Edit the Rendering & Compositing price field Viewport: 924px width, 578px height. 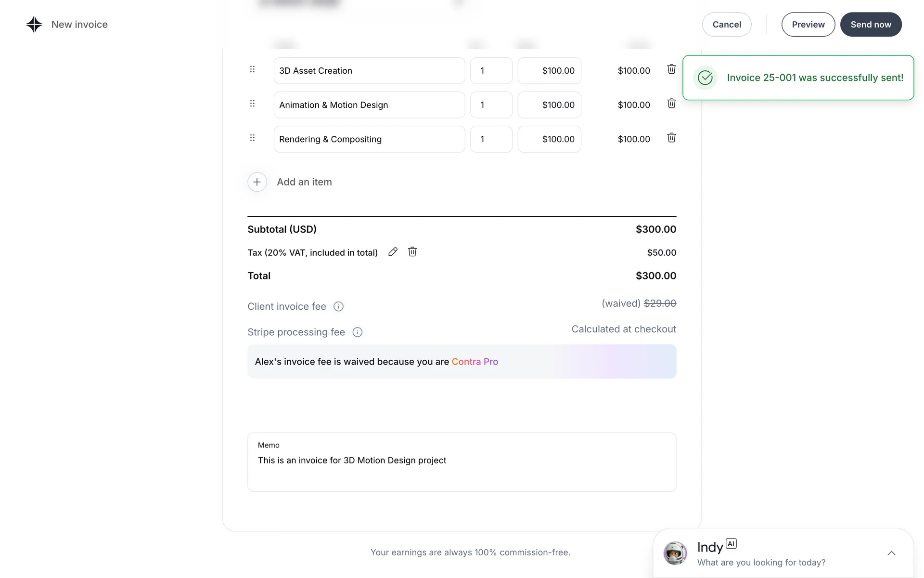coord(549,139)
